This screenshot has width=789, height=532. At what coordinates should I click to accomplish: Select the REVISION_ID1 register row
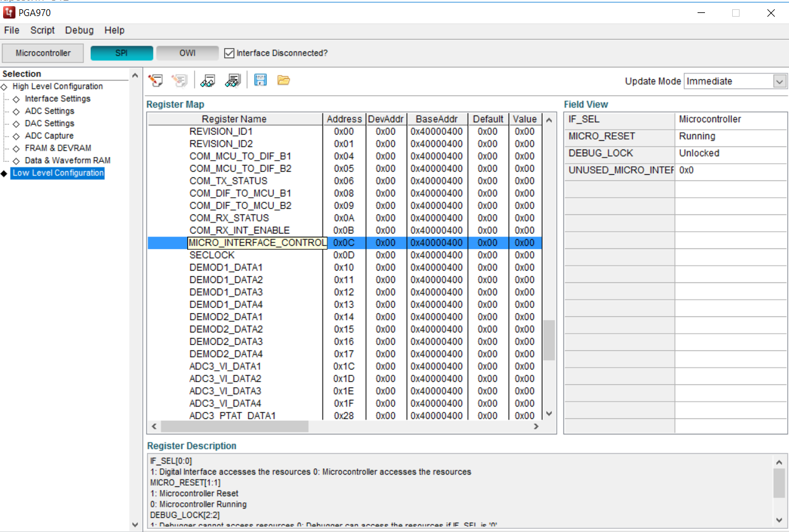(345, 132)
